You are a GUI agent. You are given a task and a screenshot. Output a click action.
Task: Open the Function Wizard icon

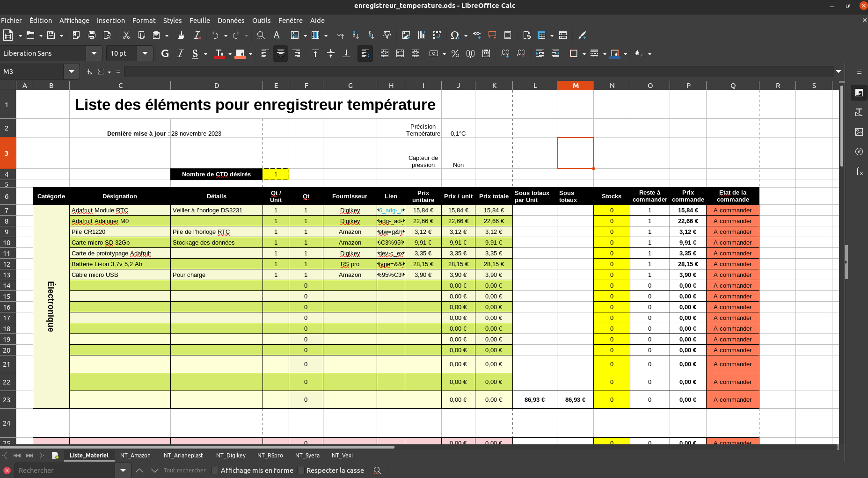pyautogui.click(x=89, y=72)
